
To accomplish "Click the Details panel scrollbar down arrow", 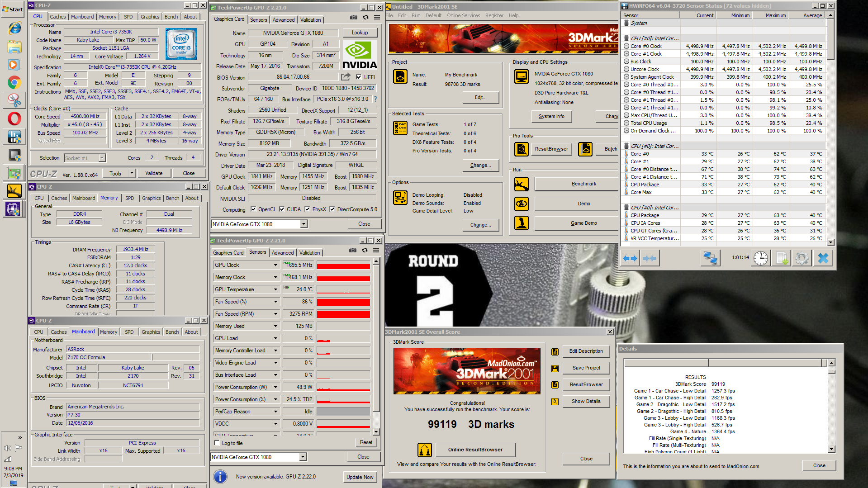I will pyautogui.click(x=831, y=449).
